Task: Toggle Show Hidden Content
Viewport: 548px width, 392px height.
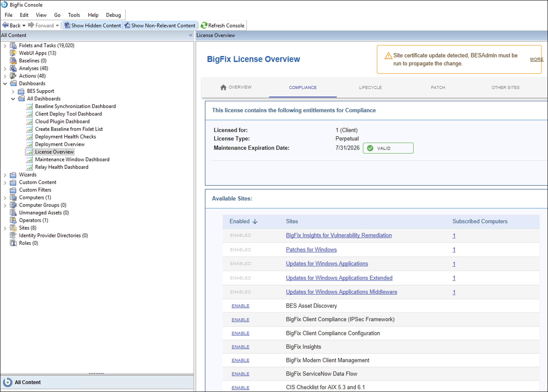Action: pos(93,25)
